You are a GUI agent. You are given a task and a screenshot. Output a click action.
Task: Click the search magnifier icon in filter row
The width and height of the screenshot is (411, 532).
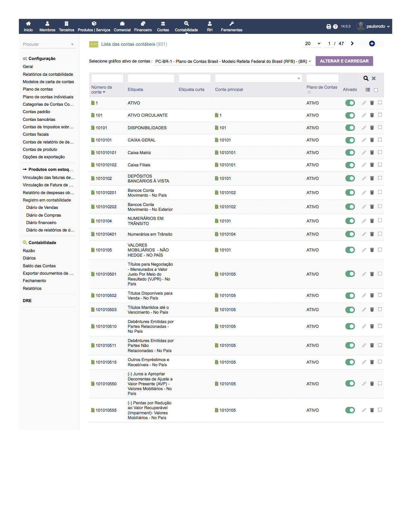point(366,78)
